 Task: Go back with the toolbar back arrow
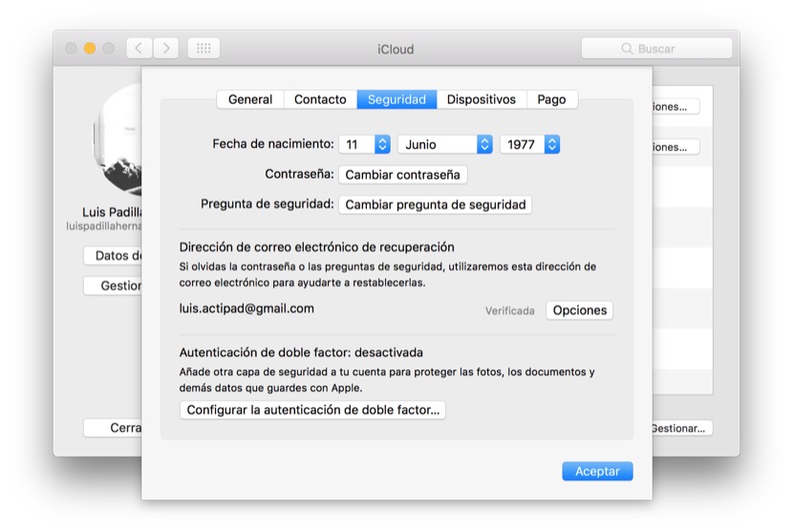[x=139, y=49]
